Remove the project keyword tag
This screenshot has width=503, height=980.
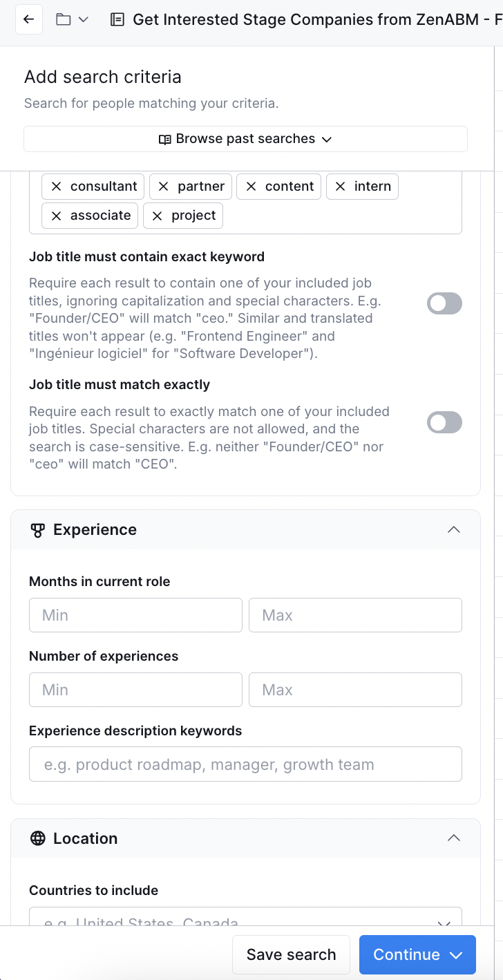coord(158,216)
